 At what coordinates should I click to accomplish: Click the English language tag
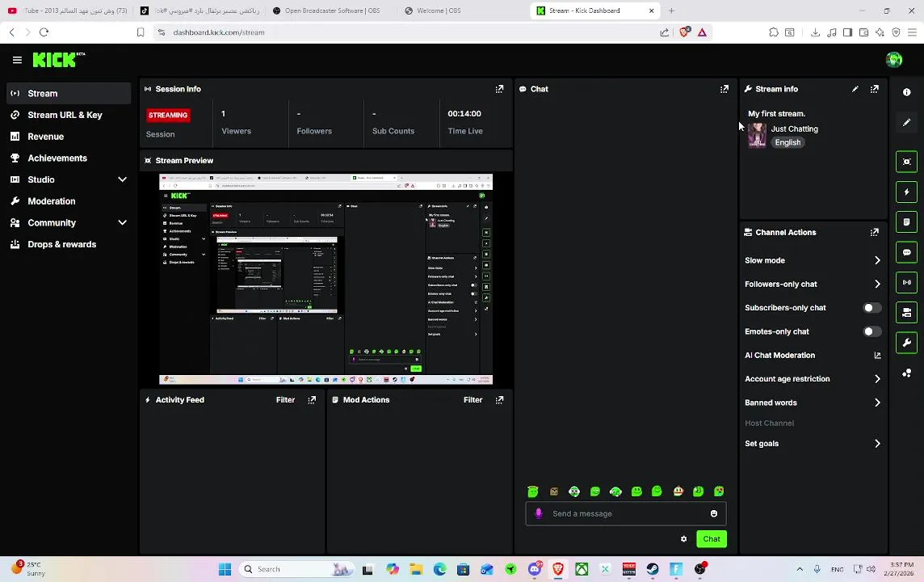coord(787,143)
